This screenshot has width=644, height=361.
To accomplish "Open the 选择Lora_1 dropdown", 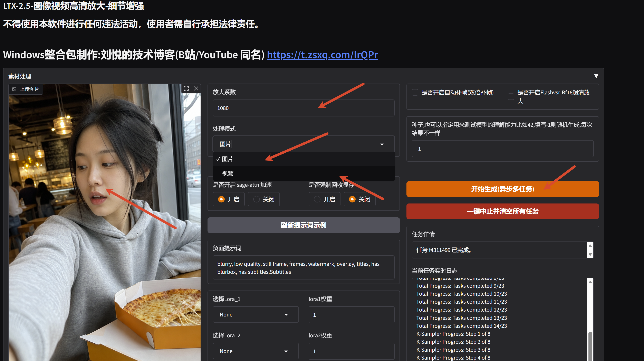I will [x=256, y=314].
